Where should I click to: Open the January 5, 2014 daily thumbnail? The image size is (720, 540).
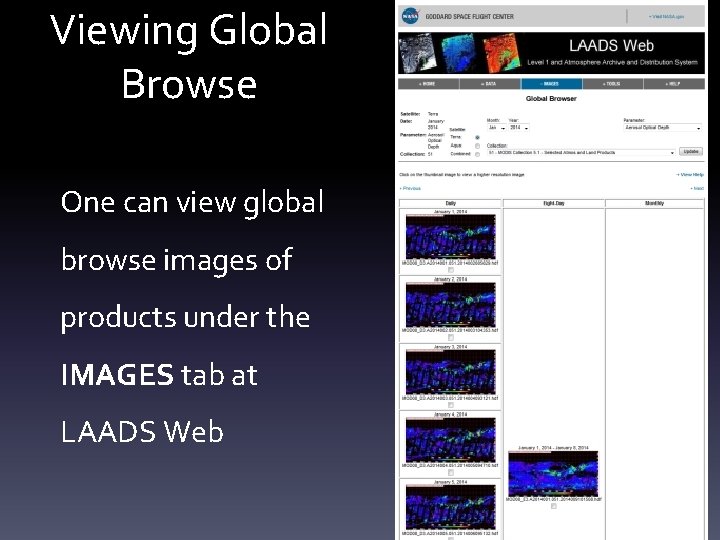click(450, 507)
